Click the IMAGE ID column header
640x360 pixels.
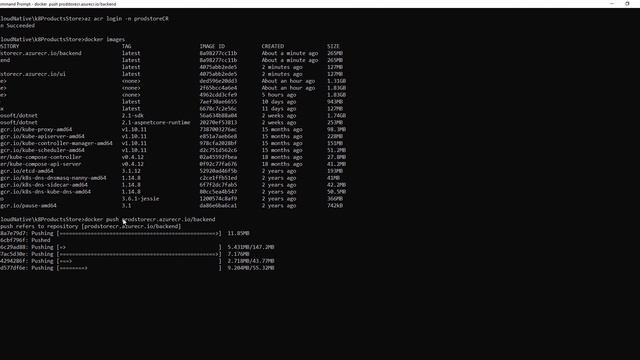click(212, 47)
